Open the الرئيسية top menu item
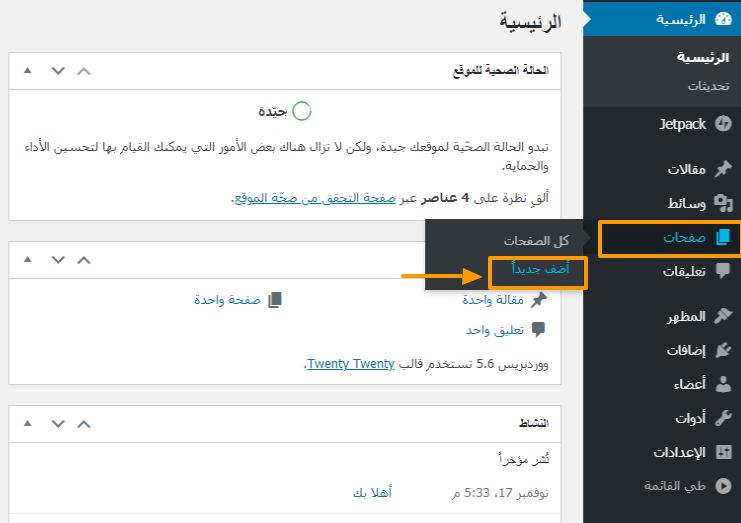Viewport: 741px width, 523px height. [662, 19]
